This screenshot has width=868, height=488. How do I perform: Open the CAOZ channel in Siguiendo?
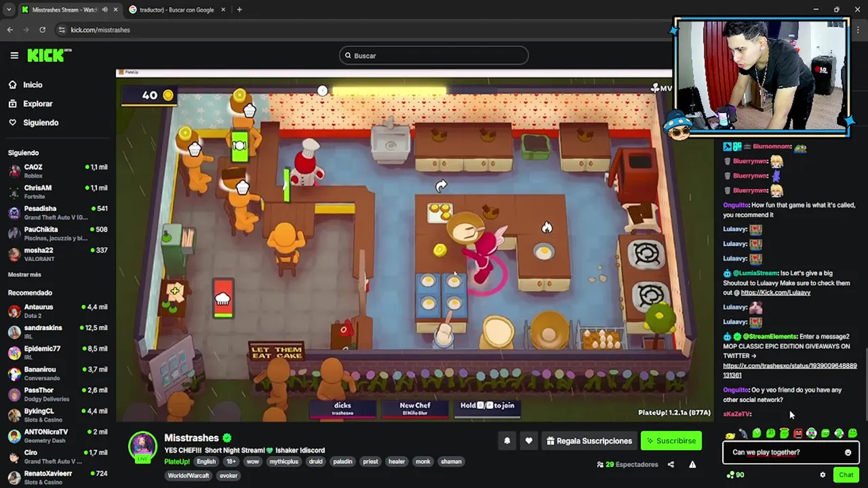pyautogui.click(x=58, y=170)
